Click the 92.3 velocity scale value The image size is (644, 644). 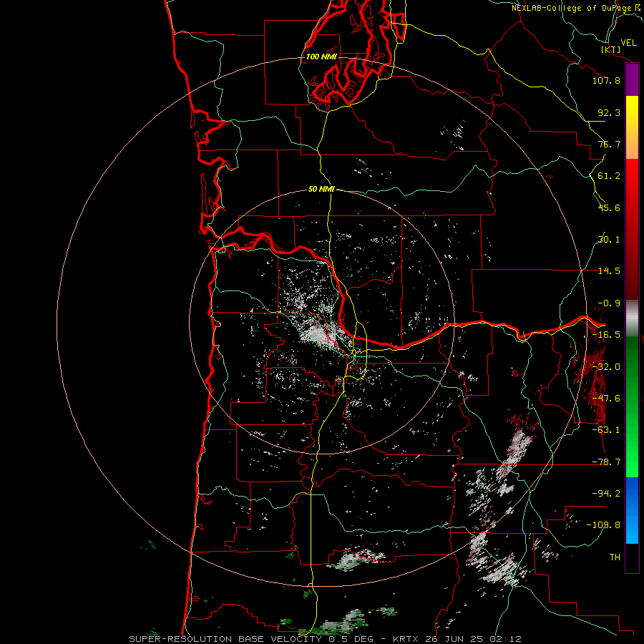[609, 112]
